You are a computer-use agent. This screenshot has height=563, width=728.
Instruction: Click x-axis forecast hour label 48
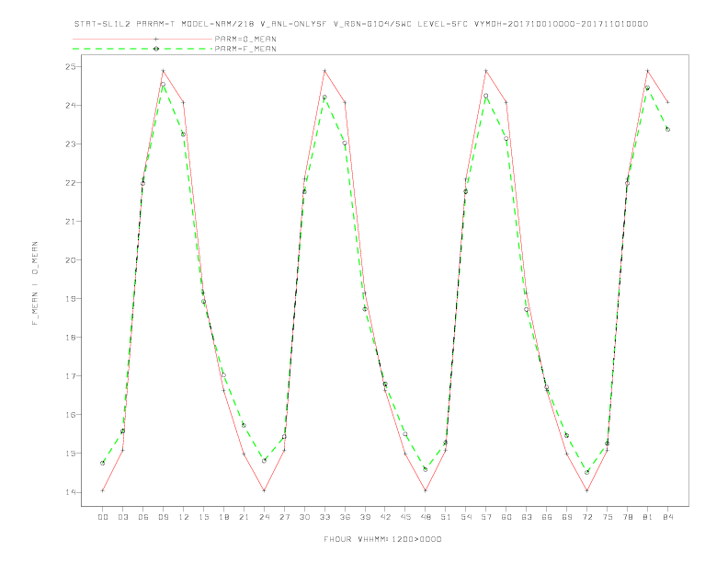426,517
